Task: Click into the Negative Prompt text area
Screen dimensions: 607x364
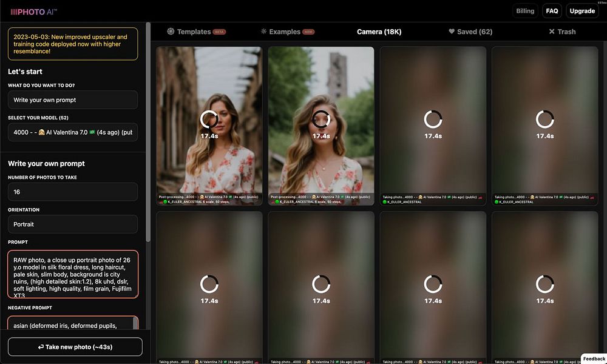Action: click(73, 323)
